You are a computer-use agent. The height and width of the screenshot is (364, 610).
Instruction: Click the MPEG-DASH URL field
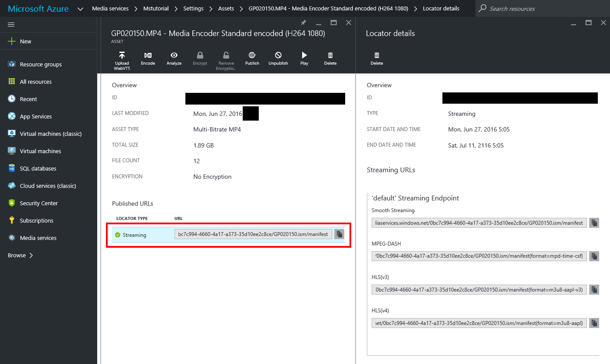pos(479,256)
